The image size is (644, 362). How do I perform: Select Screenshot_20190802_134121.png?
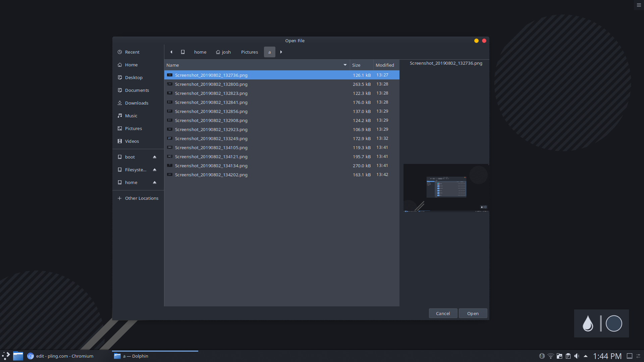282,157
